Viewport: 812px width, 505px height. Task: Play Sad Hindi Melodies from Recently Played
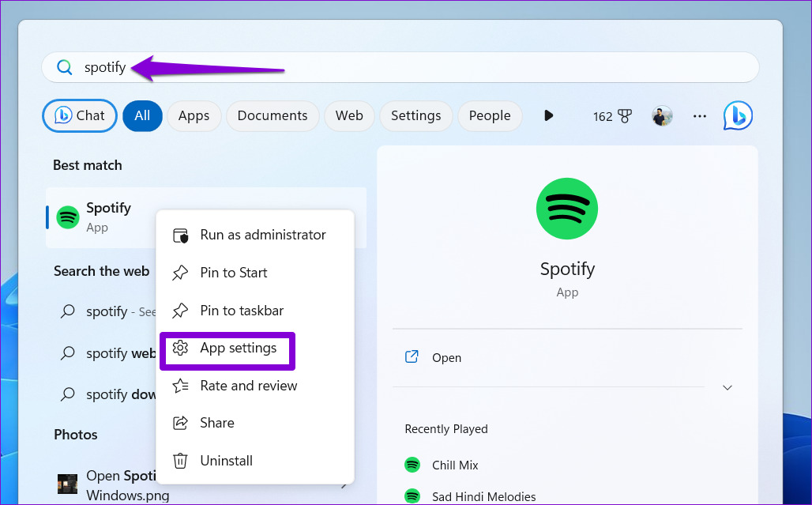tap(484, 497)
